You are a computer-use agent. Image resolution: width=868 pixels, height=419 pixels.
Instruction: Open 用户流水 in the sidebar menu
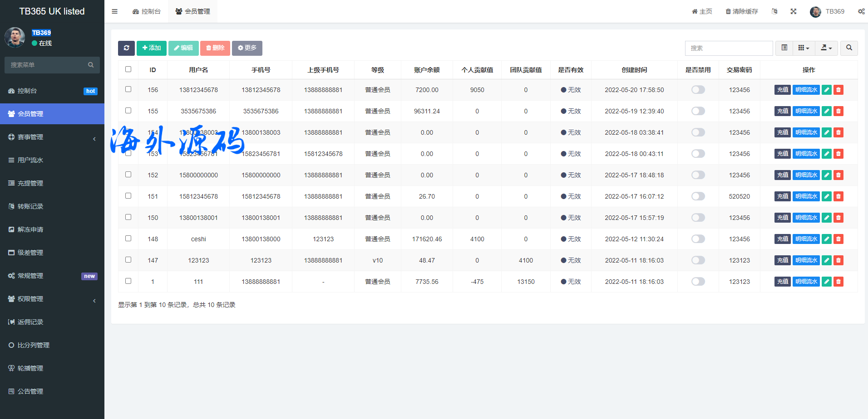(30, 160)
